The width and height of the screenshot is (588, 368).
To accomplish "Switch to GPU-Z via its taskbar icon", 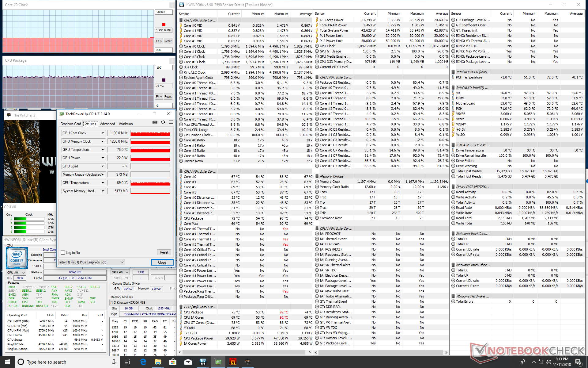I will tap(218, 362).
